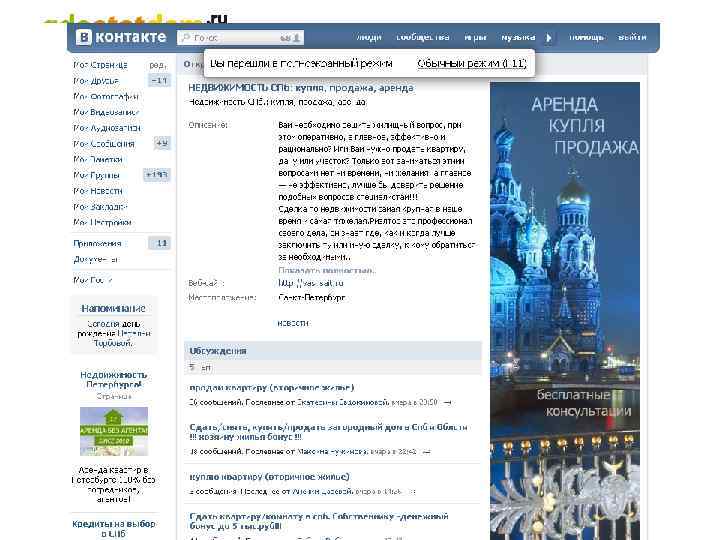Open Мои Гости in sidebar

coord(93,280)
